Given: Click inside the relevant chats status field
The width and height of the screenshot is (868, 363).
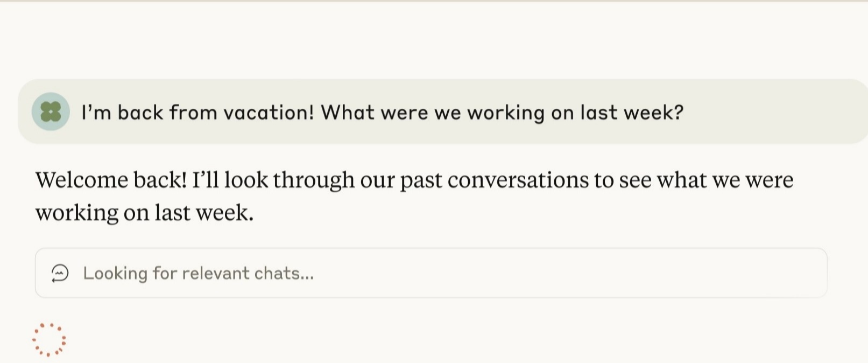Looking at the screenshot, I should (431, 273).
